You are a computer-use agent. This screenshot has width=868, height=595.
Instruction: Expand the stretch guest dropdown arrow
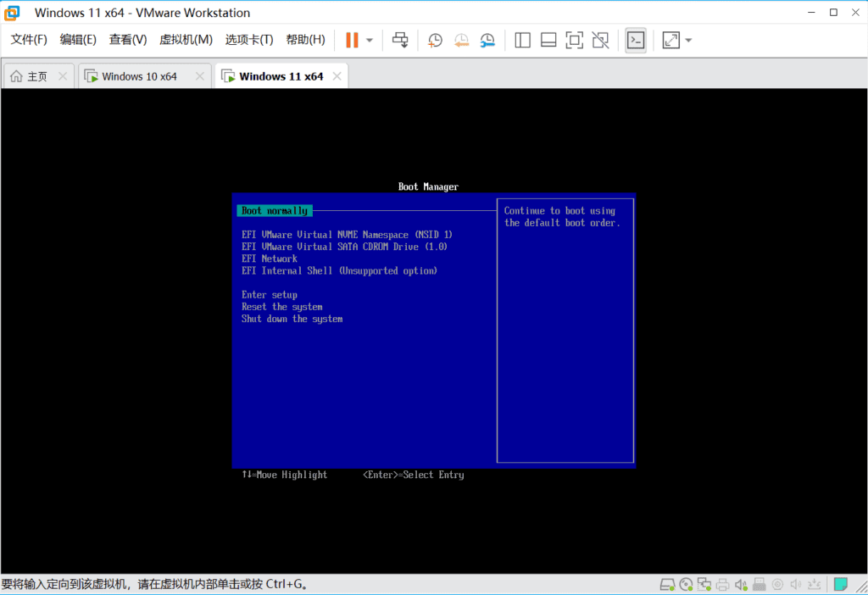[688, 40]
